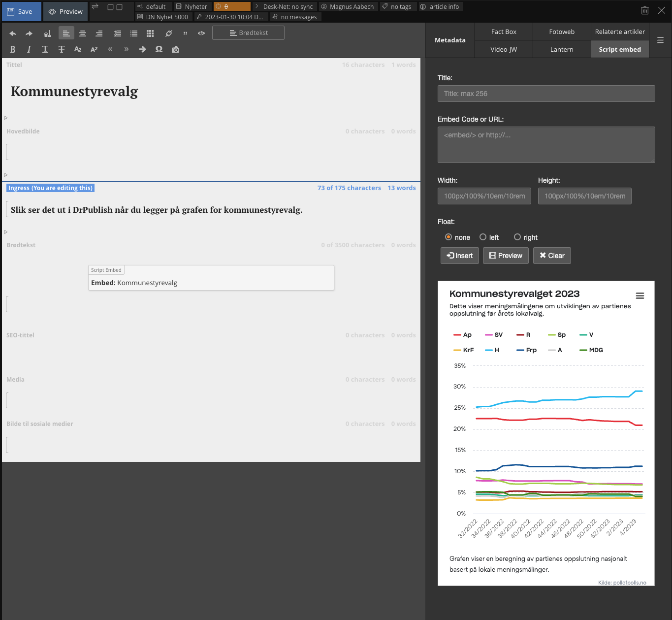Save the article
Image resolution: width=672 pixels, height=620 pixels.
tap(22, 11)
